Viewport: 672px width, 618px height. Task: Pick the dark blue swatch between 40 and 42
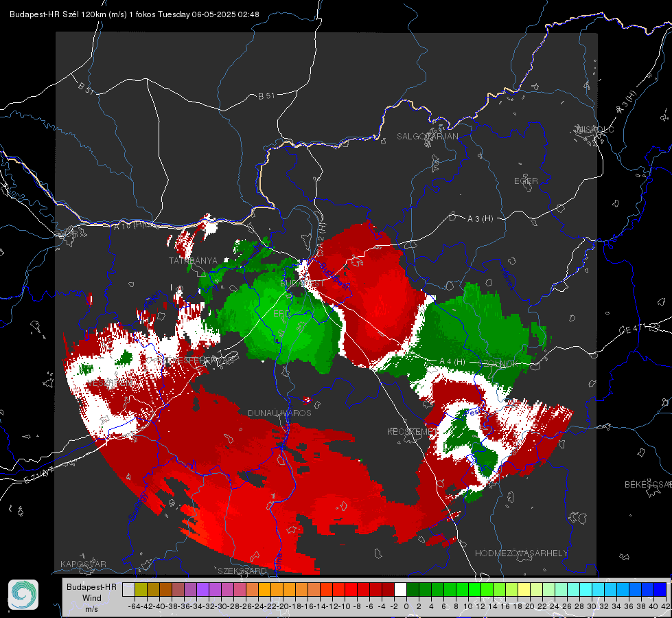click(x=660, y=589)
